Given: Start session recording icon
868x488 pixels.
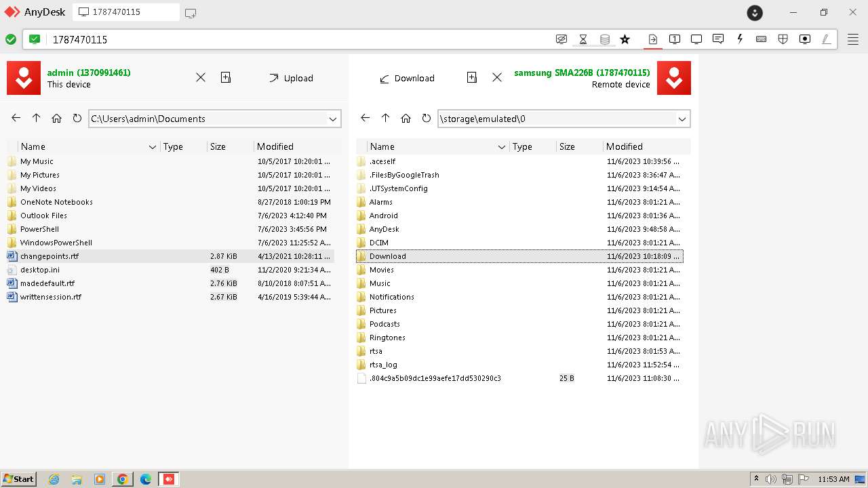Looking at the screenshot, I should (x=805, y=39).
